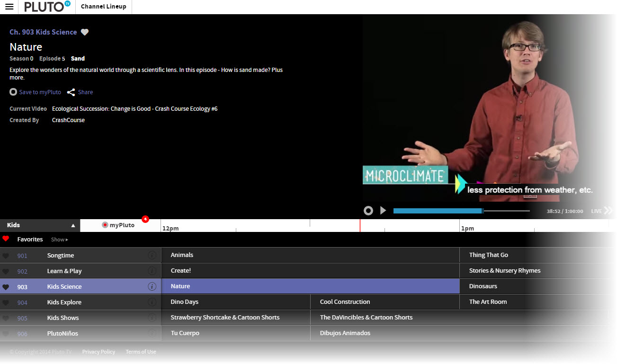
Task: Show info for the Kids Science channel
Action: [152, 286]
